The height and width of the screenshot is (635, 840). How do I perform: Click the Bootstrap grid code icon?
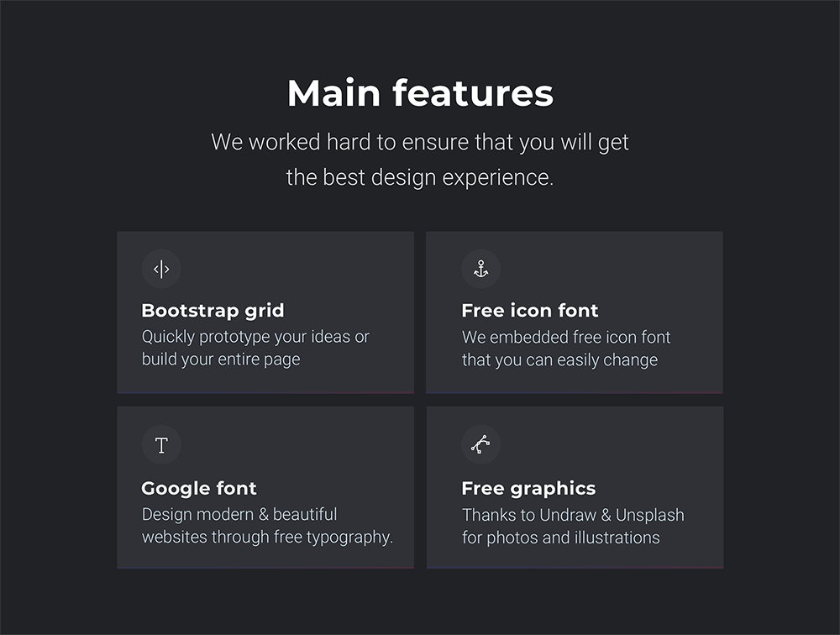coord(161,269)
